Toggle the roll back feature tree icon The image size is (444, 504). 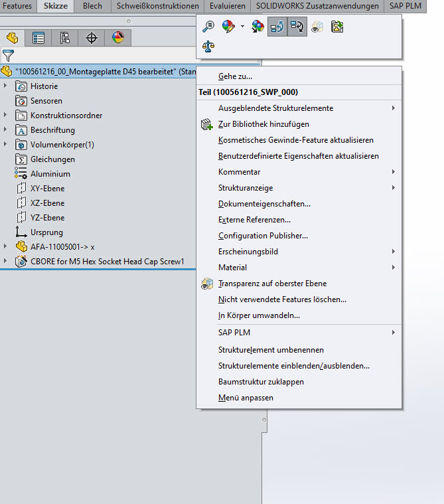click(x=277, y=27)
